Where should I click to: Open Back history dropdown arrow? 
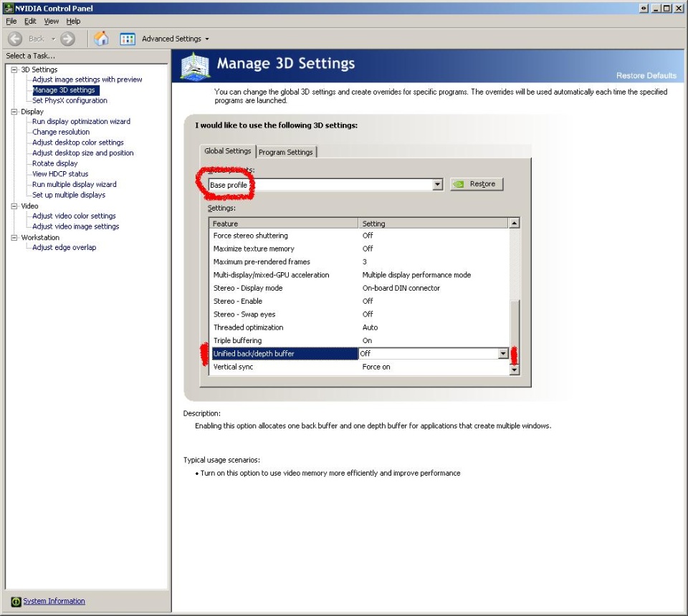[53, 39]
